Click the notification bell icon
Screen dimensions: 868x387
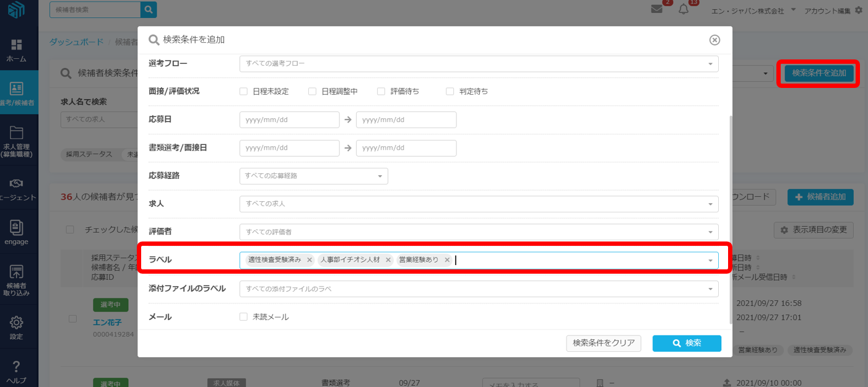pos(684,9)
